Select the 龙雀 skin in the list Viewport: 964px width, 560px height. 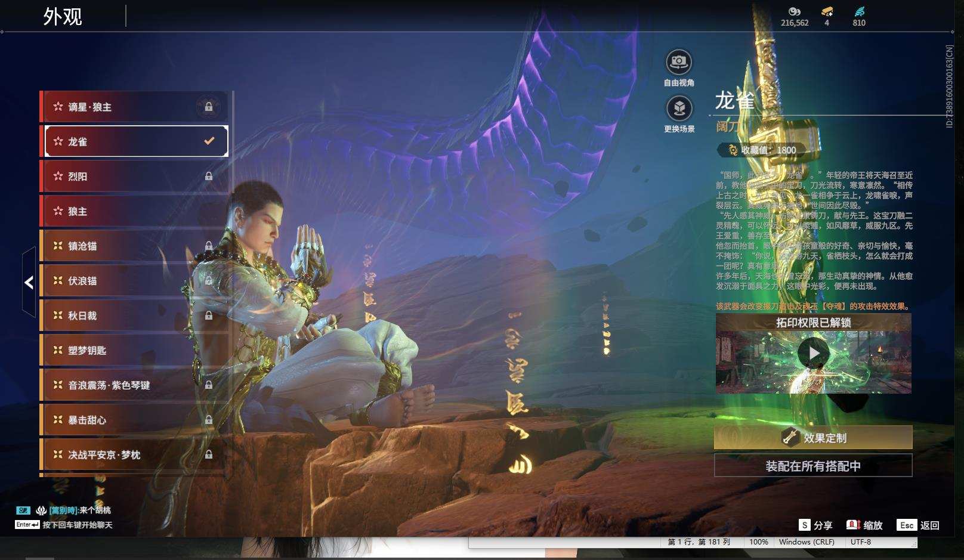point(137,141)
